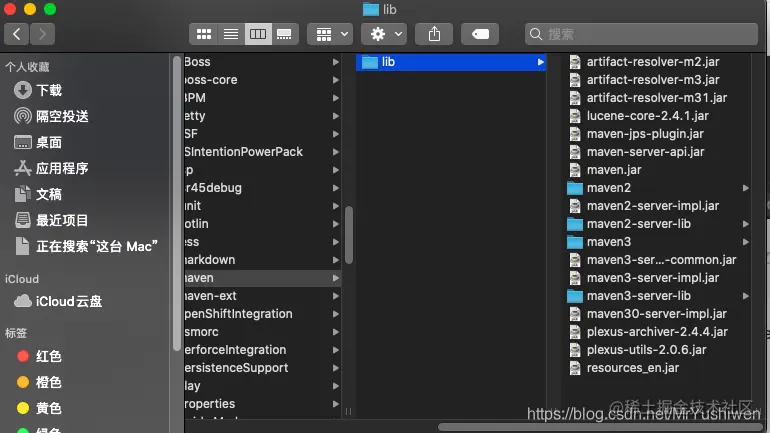Click the Share toolbar button
Viewport: 770px width, 433px height.
[x=434, y=34]
